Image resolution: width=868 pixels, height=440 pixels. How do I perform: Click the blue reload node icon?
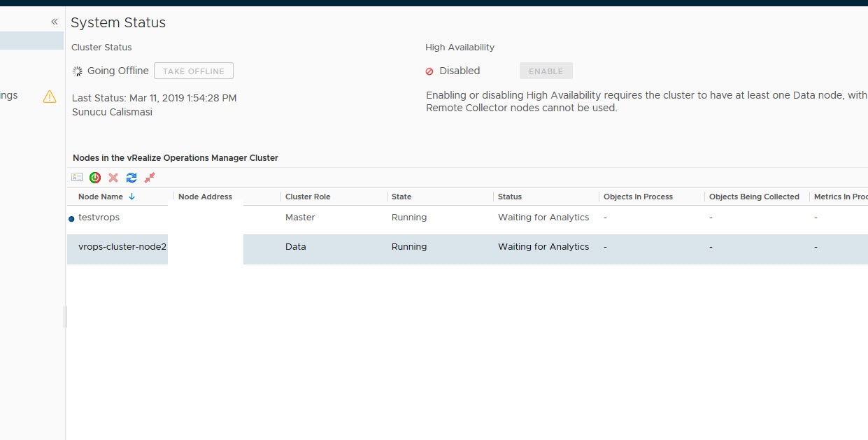tap(131, 178)
